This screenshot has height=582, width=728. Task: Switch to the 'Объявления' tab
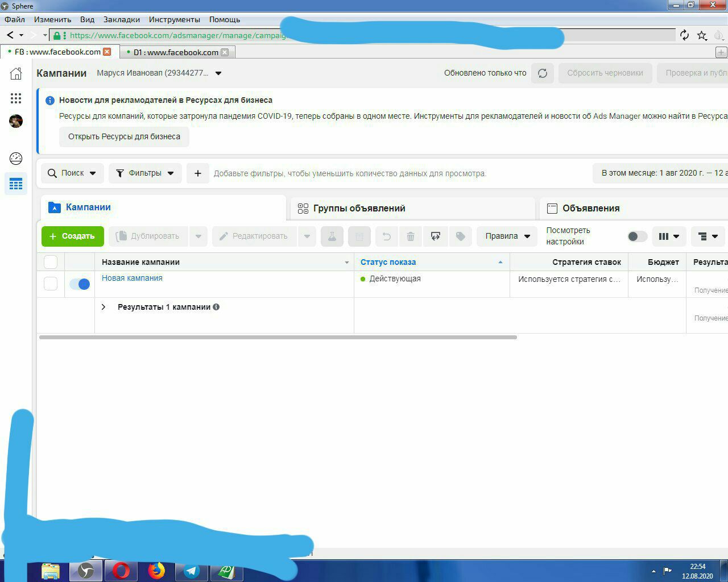point(634,208)
